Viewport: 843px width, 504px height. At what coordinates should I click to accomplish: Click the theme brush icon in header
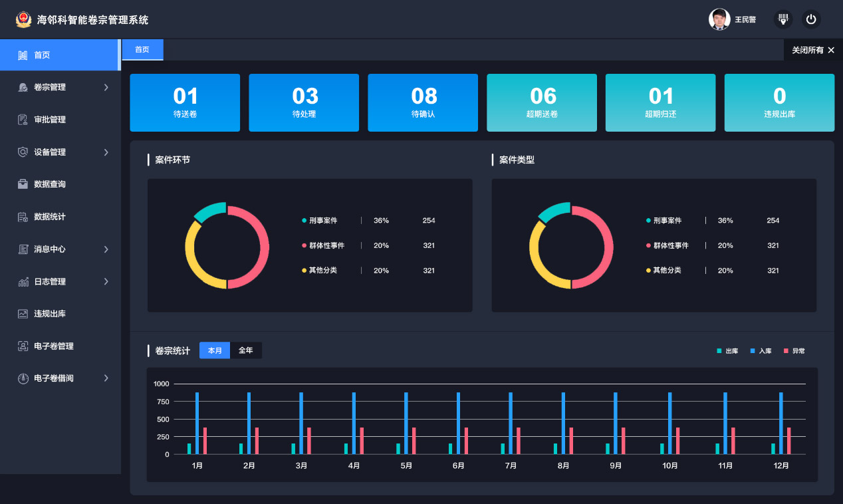click(x=784, y=19)
